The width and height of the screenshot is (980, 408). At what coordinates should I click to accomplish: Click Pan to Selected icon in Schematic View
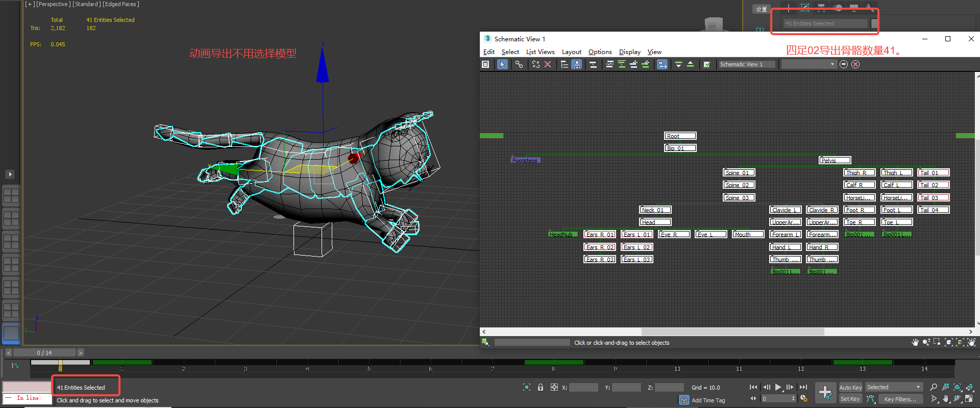tap(971, 342)
